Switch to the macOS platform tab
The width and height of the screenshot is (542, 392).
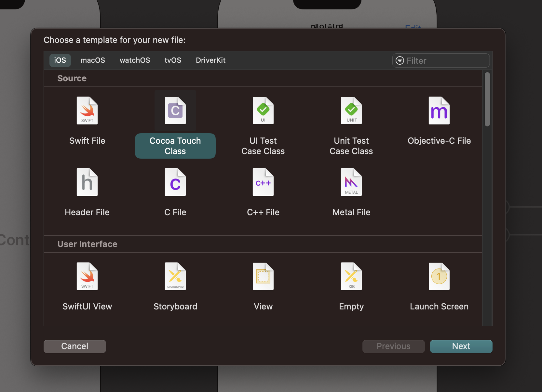coord(93,60)
